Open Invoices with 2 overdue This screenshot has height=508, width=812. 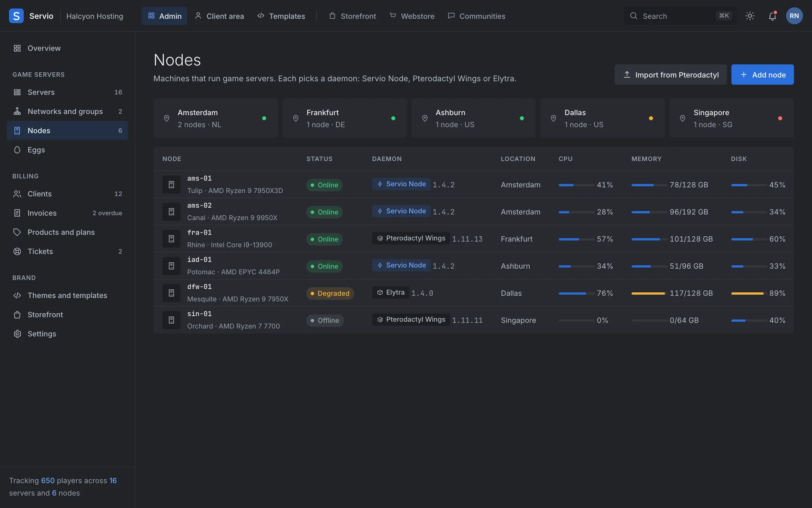[x=67, y=213]
